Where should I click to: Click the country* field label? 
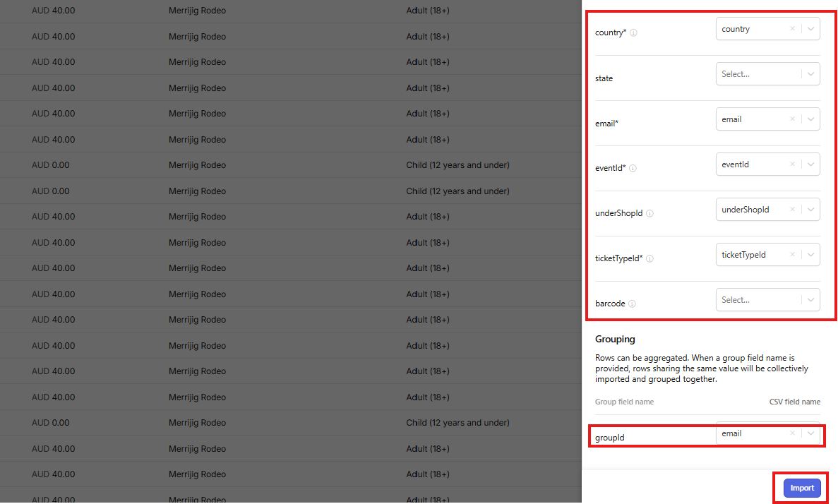611,32
